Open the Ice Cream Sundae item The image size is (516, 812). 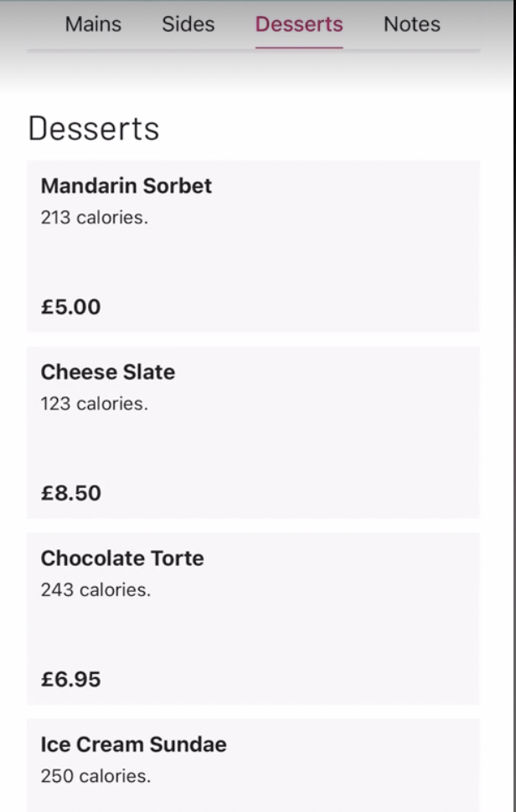(134, 745)
